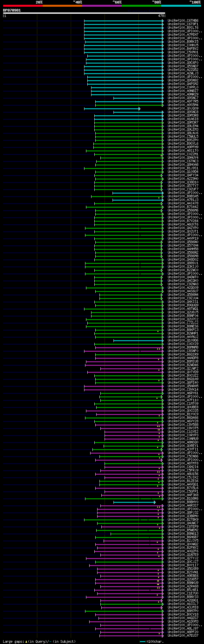Click the UniRef100_C9ZNA3 entry

[x=183, y=284]
